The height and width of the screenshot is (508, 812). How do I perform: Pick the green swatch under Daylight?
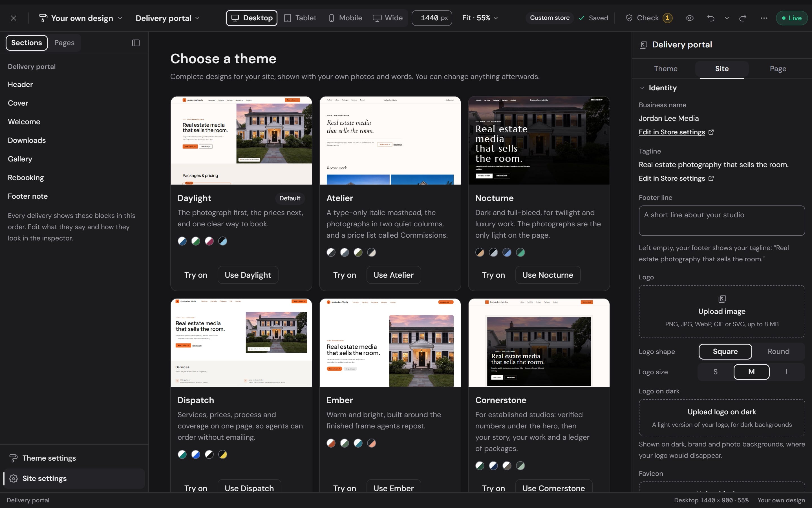[x=196, y=241]
